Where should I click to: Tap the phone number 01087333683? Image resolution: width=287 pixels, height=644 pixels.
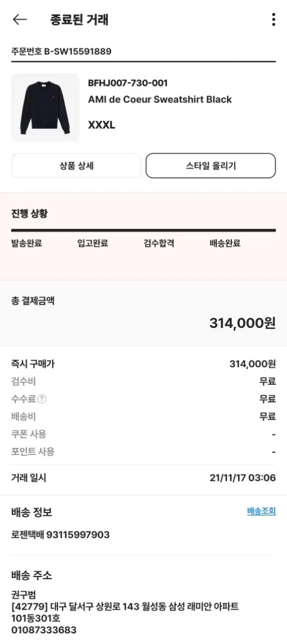(x=44, y=630)
